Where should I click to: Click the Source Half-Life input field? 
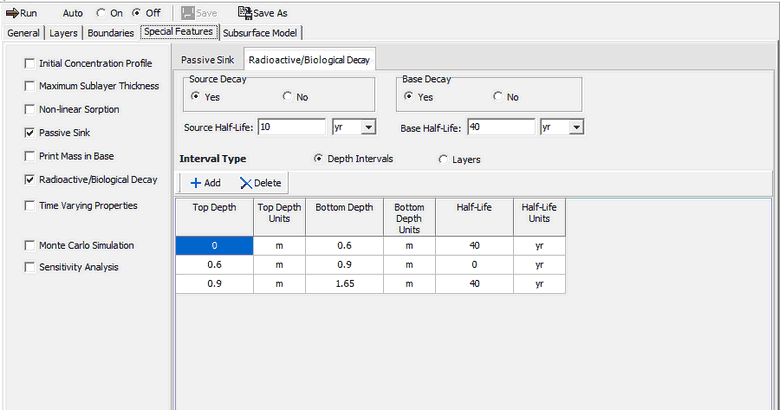pos(291,127)
